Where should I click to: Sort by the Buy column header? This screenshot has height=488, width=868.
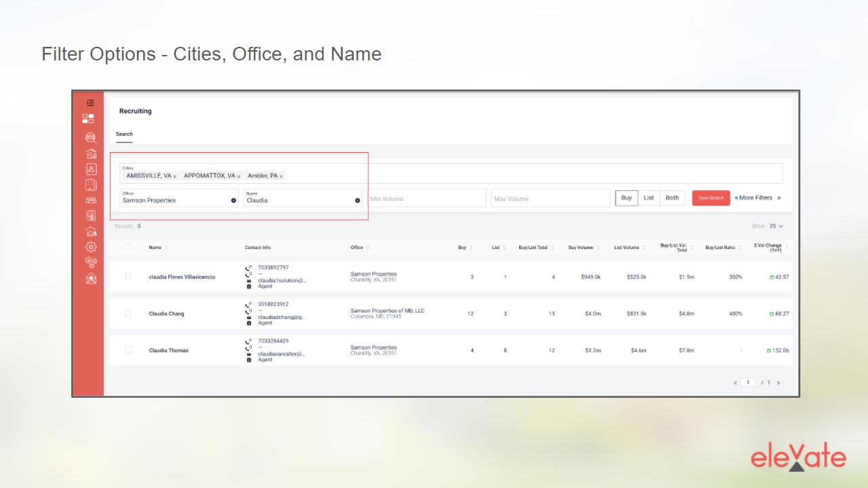coord(466,248)
